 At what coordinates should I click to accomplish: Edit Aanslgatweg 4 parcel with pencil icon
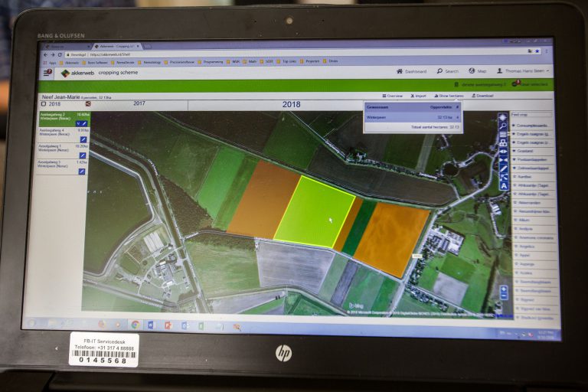click(83, 139)
